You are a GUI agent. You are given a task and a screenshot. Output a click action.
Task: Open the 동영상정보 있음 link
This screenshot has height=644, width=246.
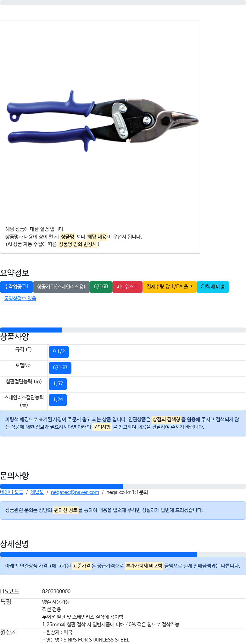pyautogui.click(x=20, y=299)
